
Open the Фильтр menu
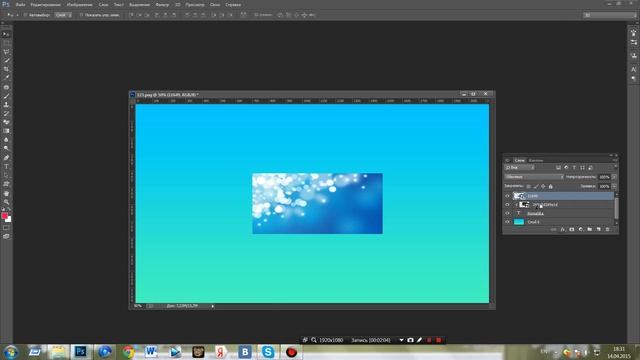162,5
